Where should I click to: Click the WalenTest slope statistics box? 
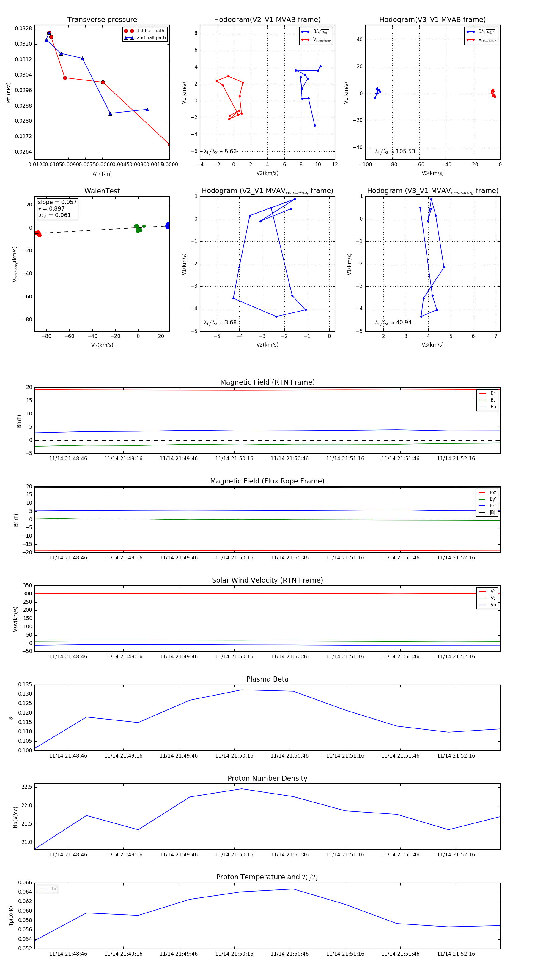click(x=57, y=208)
